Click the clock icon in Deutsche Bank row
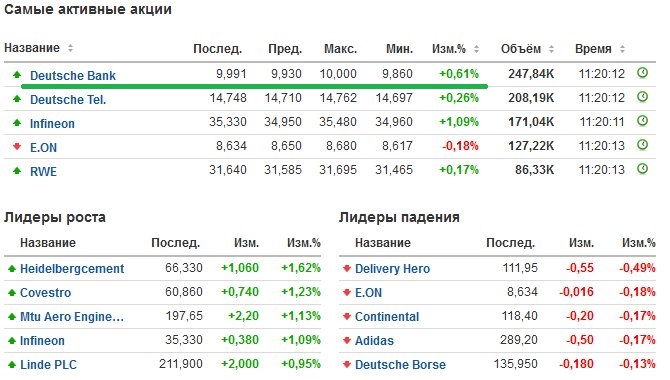The height and width of the screenshot is (380, 670). (642, 73)
